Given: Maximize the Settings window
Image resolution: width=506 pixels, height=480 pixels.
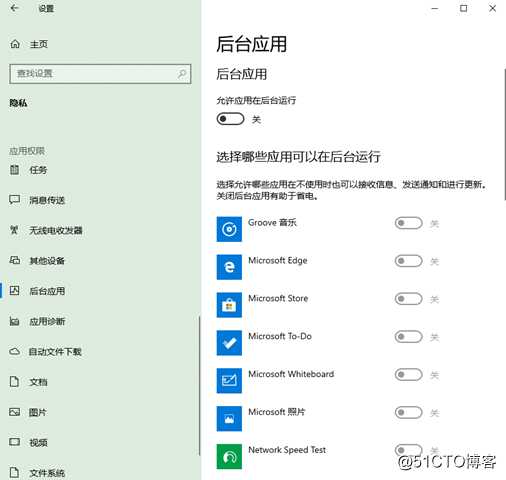Looking at the screenshot, I should tap(463, 8).
